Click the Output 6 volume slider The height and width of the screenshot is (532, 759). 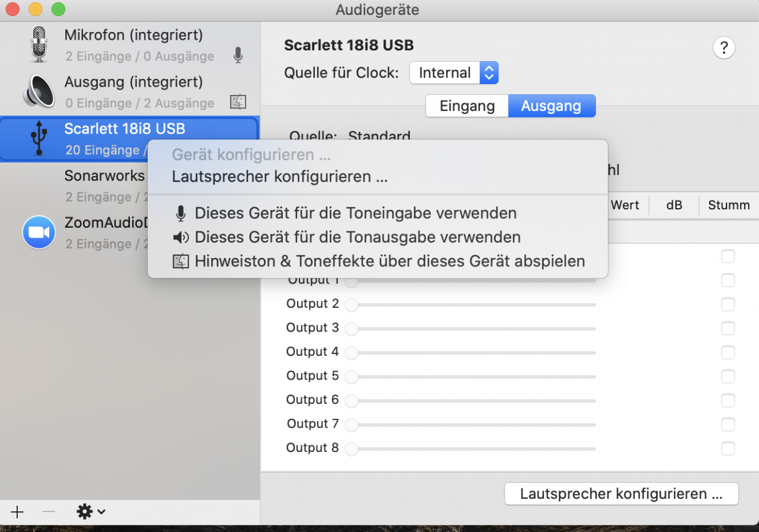coord(470,401)
